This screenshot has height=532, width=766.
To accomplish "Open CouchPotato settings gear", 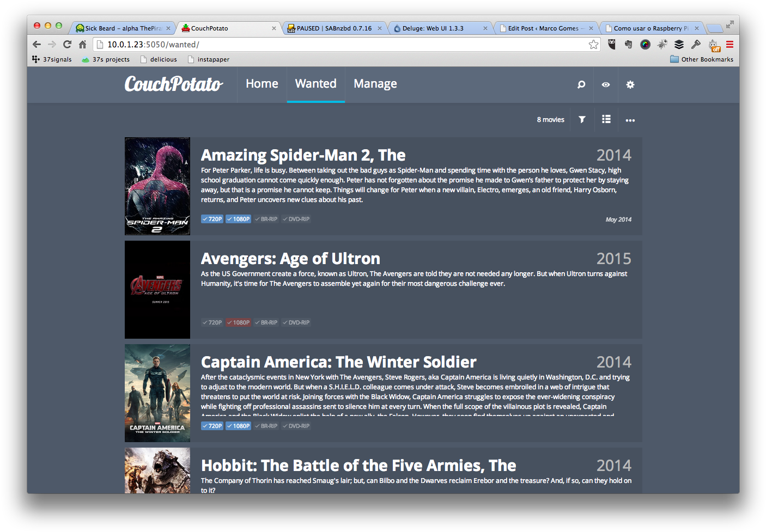I will [630, 84].
